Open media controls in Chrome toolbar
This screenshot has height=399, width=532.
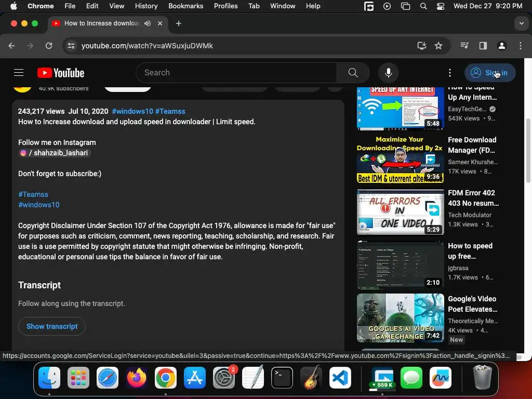[x=464, y=46]
